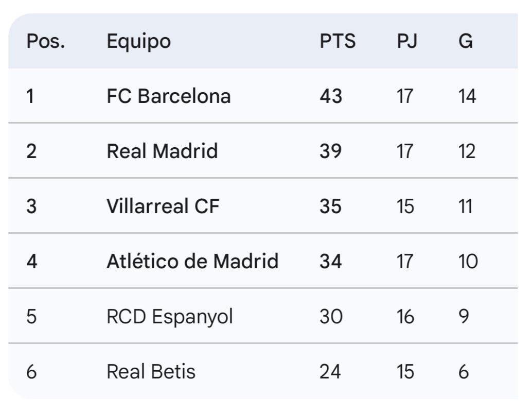Select Real Betis in the table
This screenshot has width=532, height=414.
[151, 371]
